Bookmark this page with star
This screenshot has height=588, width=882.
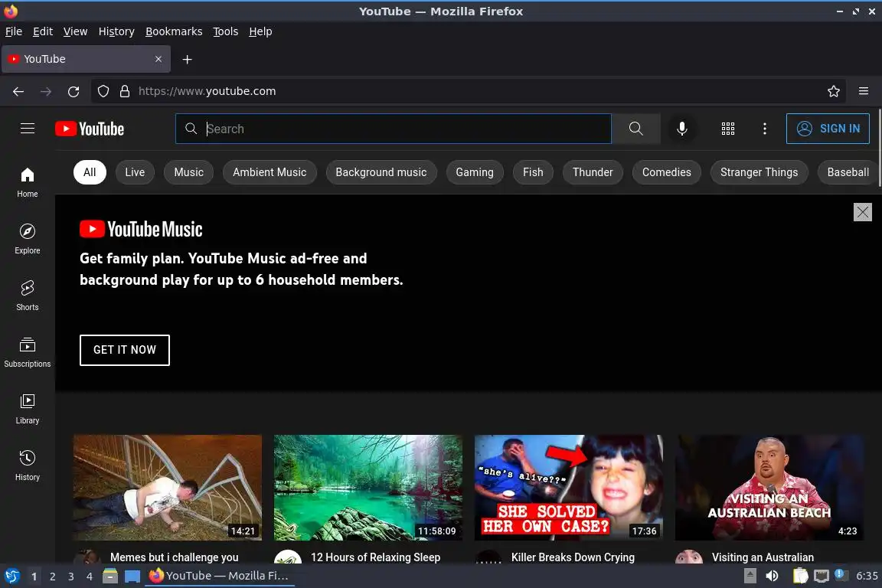tap(834, 91)
